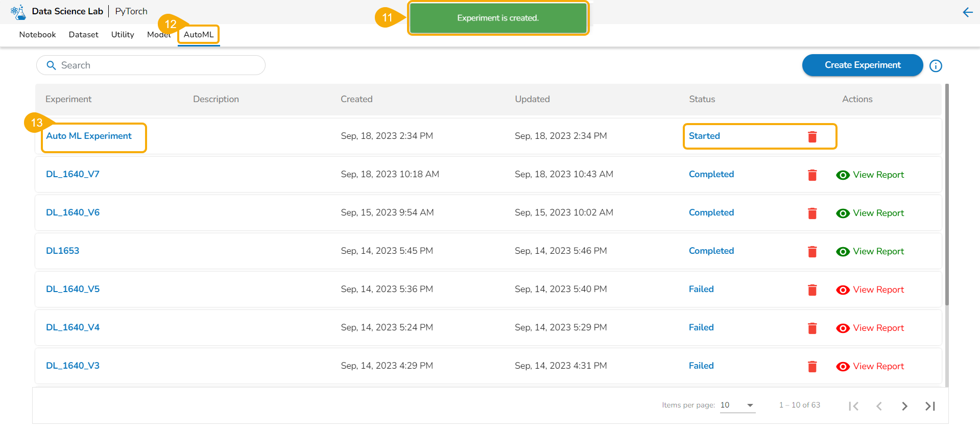This screenshot has width=980, height=432.
Task: Go to the next page of experiments
Action: click(x=904, y=406)
